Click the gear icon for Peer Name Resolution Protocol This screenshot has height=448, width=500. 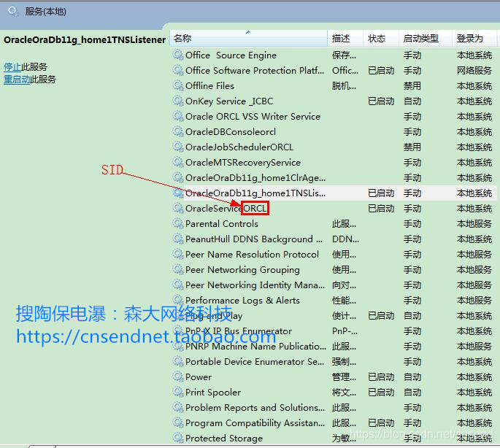[177, 254]
